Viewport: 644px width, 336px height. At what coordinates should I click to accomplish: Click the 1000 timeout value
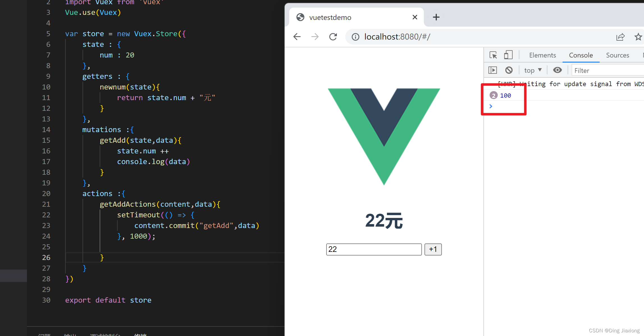[x=138, y=236]
